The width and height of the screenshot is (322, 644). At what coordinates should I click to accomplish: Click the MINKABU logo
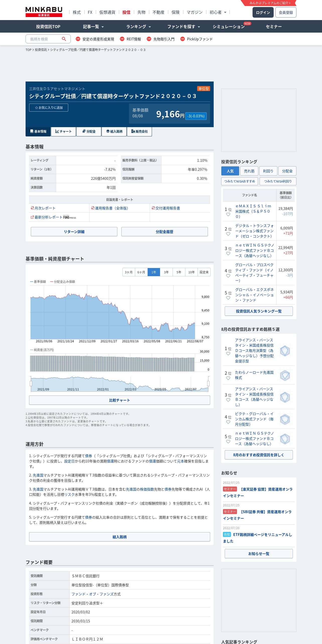click(44, 12)
